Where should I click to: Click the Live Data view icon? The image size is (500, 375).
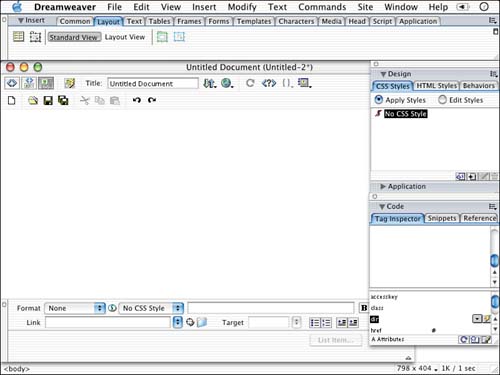pyautogui.click(x=70, y=83)
